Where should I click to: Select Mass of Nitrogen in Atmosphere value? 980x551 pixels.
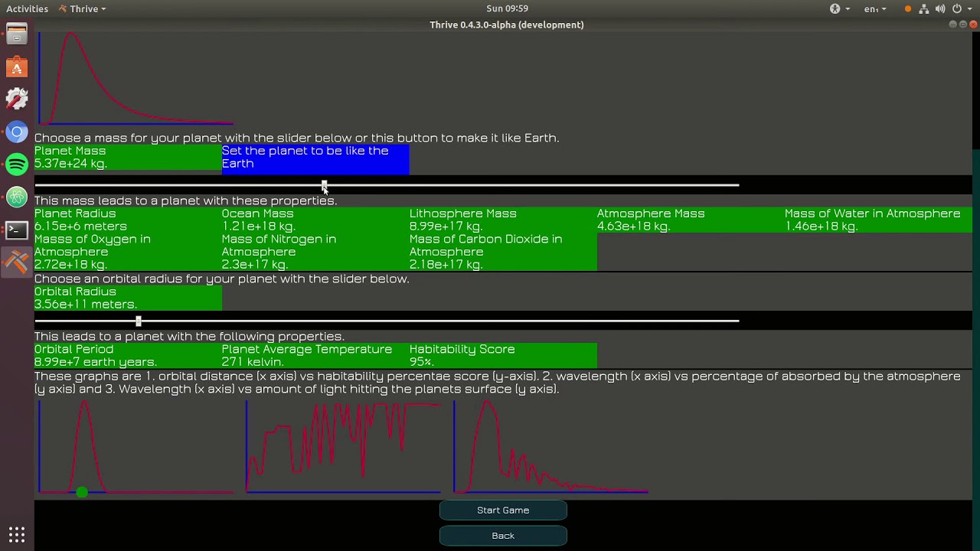click(x=315, y=252)
